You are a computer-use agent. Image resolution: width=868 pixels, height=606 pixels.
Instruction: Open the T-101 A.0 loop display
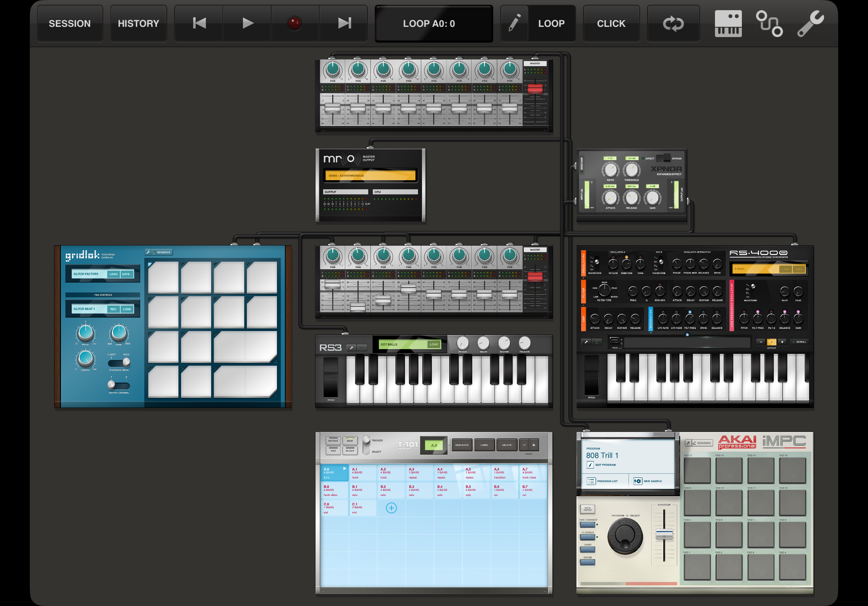coord(434,445)
